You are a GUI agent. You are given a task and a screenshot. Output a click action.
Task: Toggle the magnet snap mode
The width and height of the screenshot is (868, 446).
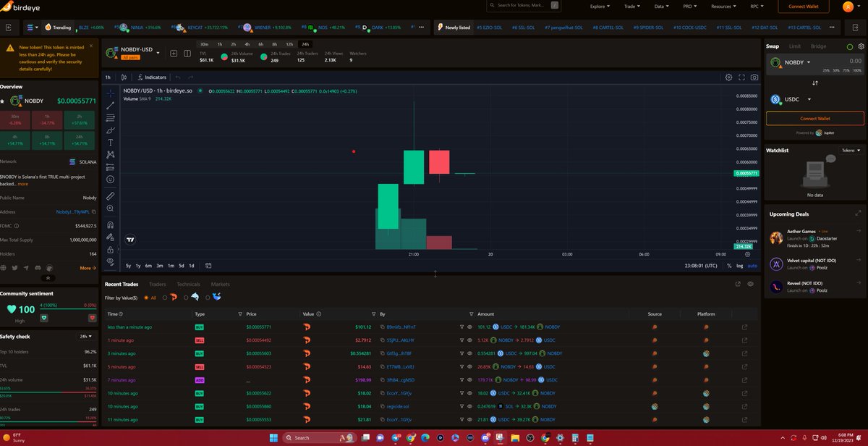111,224
